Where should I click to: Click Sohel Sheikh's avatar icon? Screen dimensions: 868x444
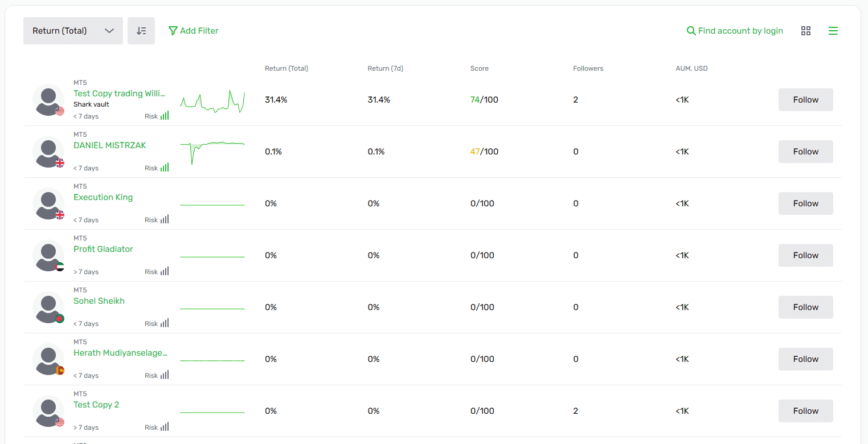pyautogui.click(x=48, y=307)
